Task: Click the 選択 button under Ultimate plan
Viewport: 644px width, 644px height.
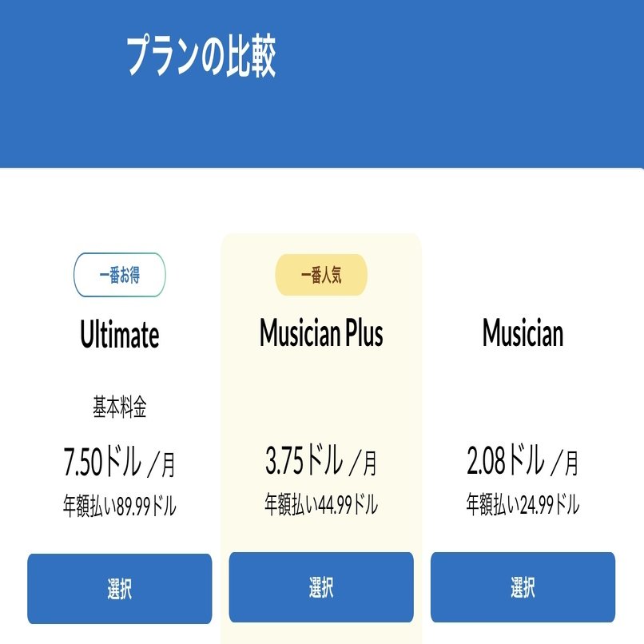Action: (119, 588)
